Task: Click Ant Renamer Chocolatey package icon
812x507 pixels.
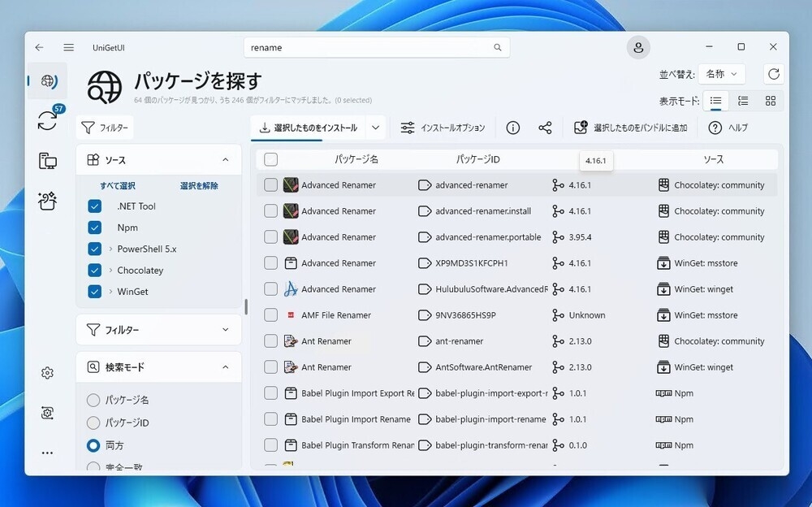Action: pyautogui.click(x=291, y=340)
